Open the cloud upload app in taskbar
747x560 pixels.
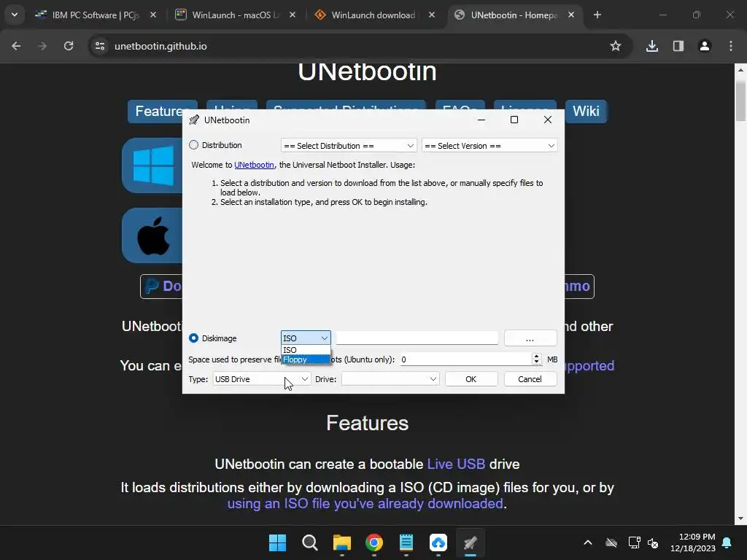point(438,542)
